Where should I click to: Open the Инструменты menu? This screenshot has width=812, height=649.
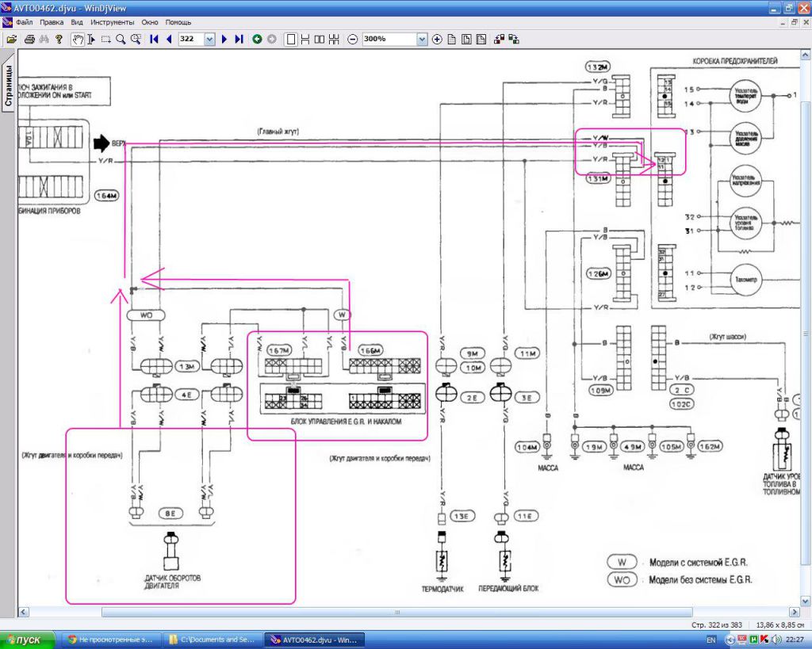112,22
